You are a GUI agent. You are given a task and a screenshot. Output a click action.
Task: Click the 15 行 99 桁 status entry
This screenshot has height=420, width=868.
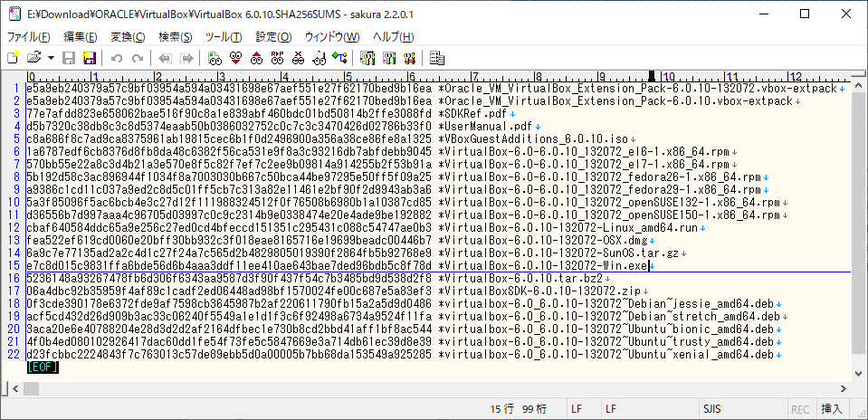click(518, 409)
